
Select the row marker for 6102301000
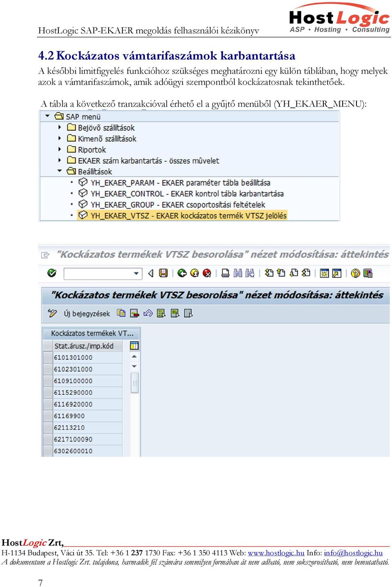(48, 369)
